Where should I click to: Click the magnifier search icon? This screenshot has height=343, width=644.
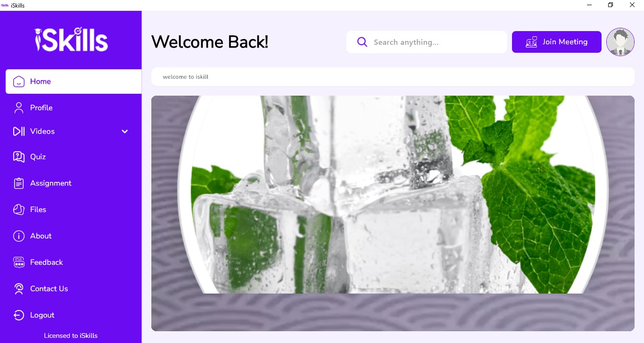tap(362, 42)
